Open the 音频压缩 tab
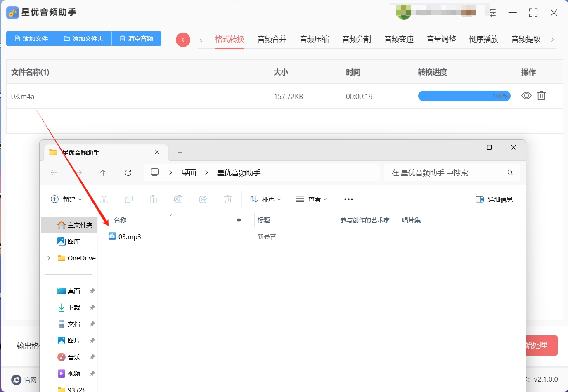The width and height of the screenshot is (568, 392). pyautogui.click(x=314, y=39)
